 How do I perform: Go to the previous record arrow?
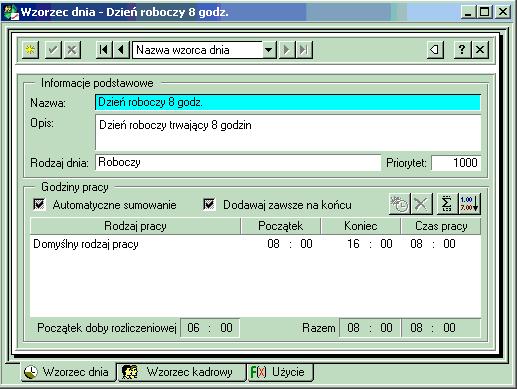pyautogui.click(x=121, y=50)
